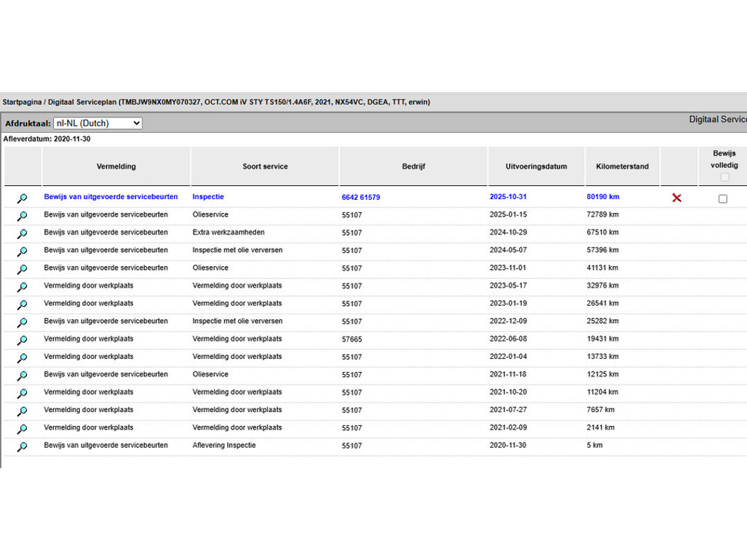747x560 pixels.
Task: Click the red X delete icon
Action: point(676,198)
